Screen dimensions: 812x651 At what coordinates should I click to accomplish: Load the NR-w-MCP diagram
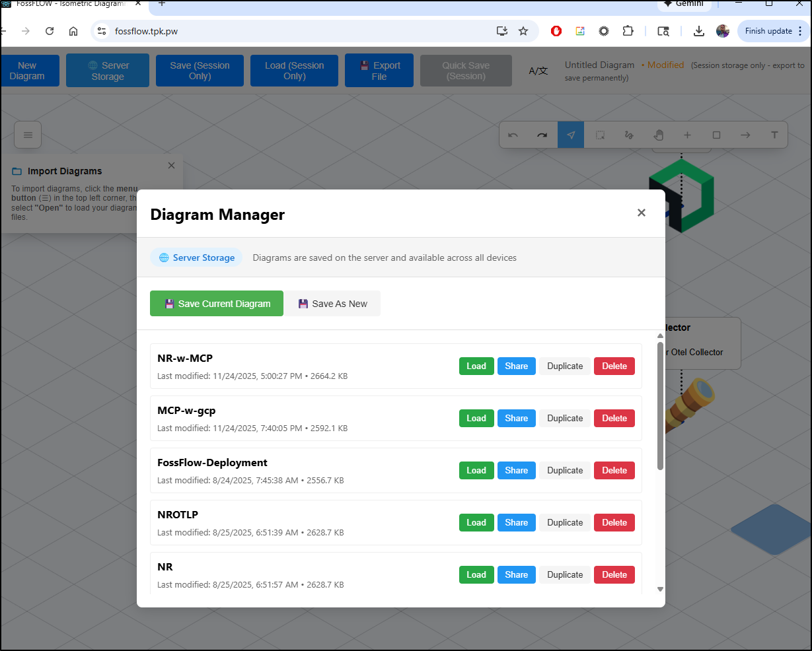pos(476,366)
